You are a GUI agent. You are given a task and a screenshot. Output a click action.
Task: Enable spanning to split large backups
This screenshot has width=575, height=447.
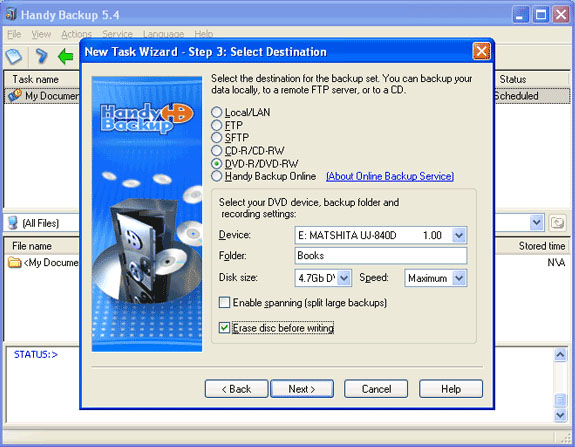pyautogui.click(x=224, y=303)
